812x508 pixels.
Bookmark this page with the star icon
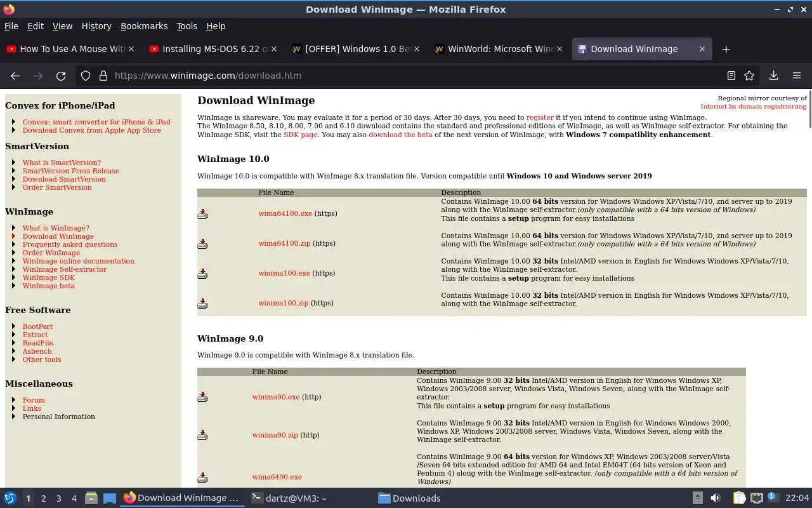point(749,76)
